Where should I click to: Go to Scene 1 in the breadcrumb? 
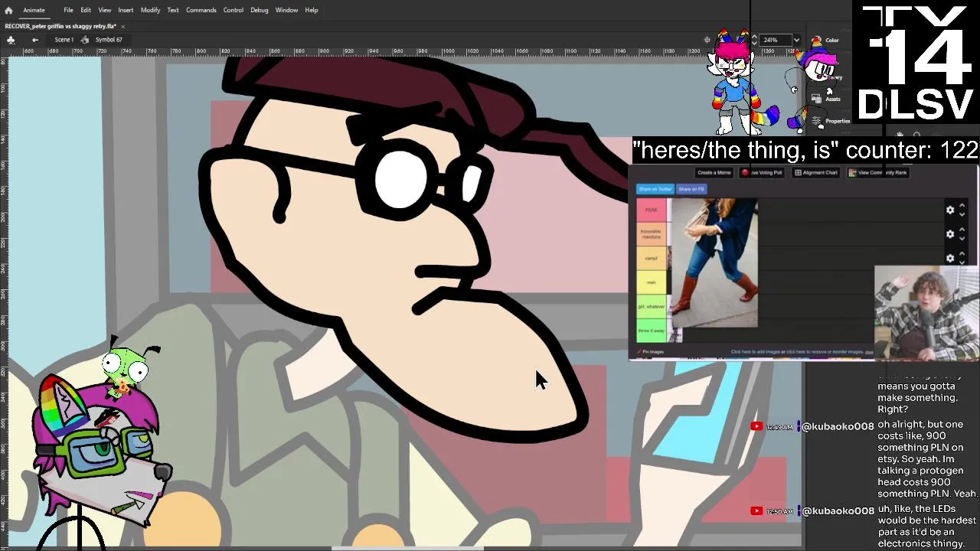[64, 40]
